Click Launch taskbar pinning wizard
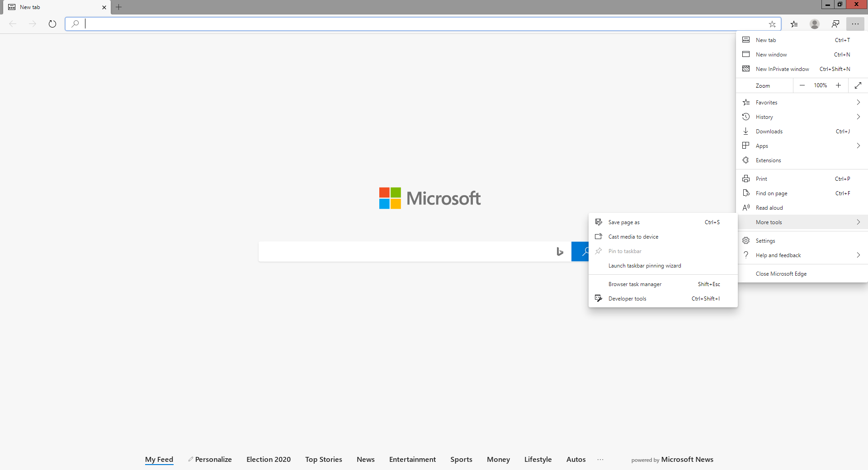The image size is (868, 470). pos(645,265)
